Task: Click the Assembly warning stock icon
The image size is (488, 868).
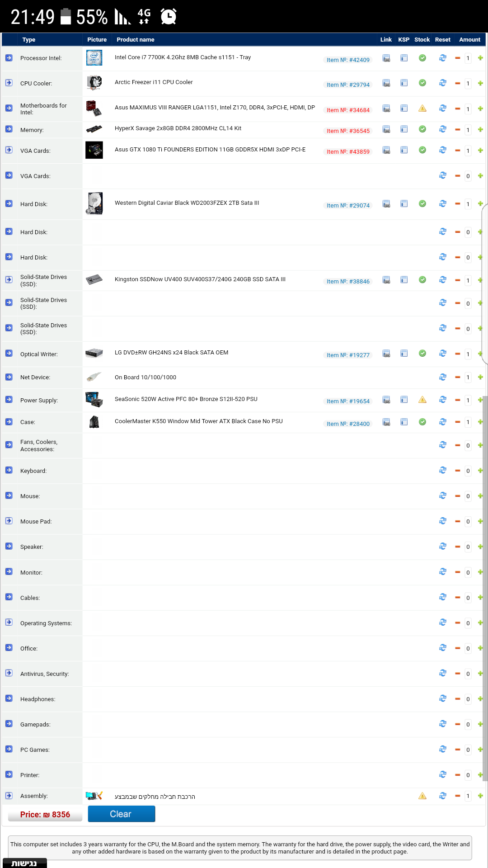Action: click(422, 796)
